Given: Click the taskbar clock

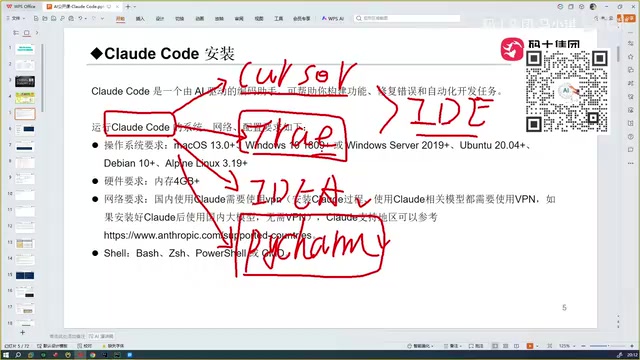Looking at the screenshot, I should coord(632,355).
